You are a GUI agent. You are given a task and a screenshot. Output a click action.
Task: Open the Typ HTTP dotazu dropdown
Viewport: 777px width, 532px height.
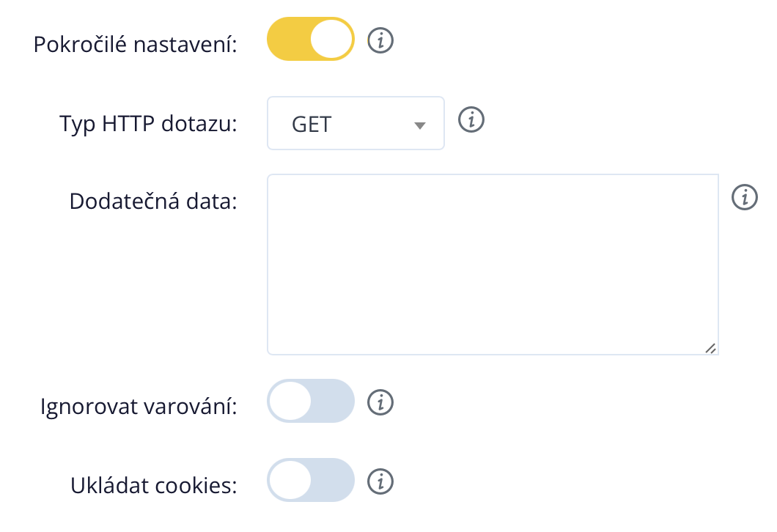tap(356, 124)
